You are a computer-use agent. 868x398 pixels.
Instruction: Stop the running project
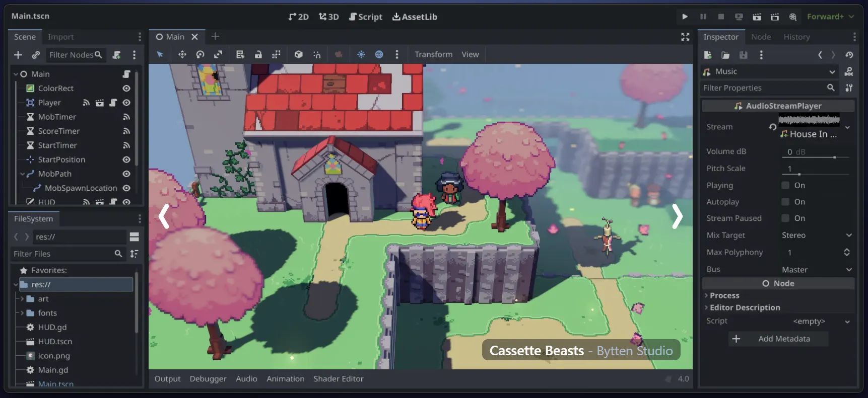coord(721,17)
